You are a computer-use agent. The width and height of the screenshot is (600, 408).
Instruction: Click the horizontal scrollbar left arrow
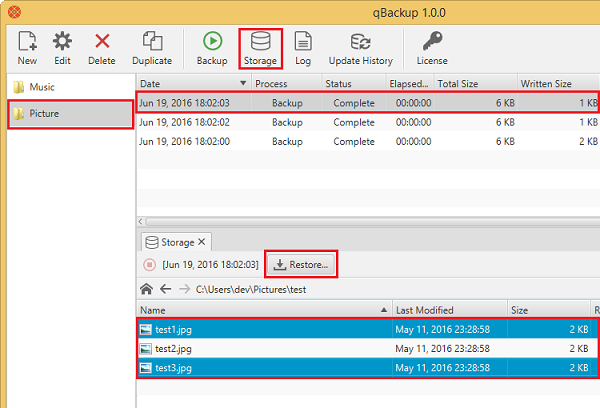[141, 221]
